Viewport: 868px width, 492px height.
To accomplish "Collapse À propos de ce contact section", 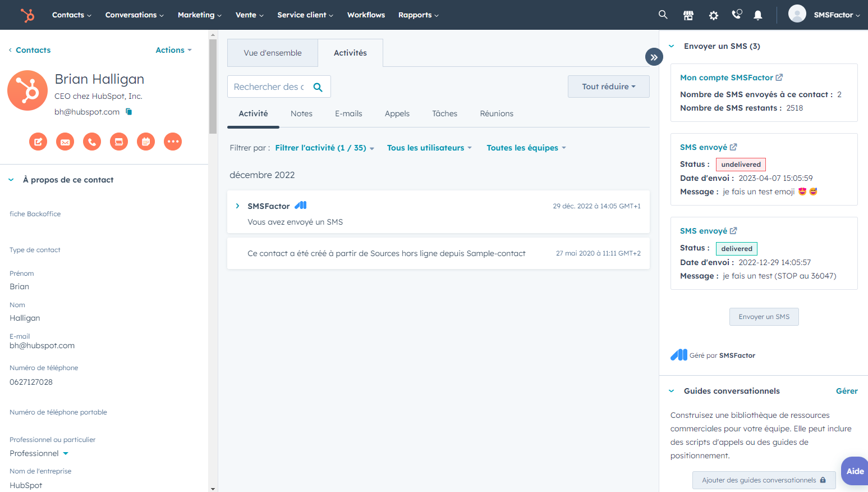I will [x=11, y=180].
